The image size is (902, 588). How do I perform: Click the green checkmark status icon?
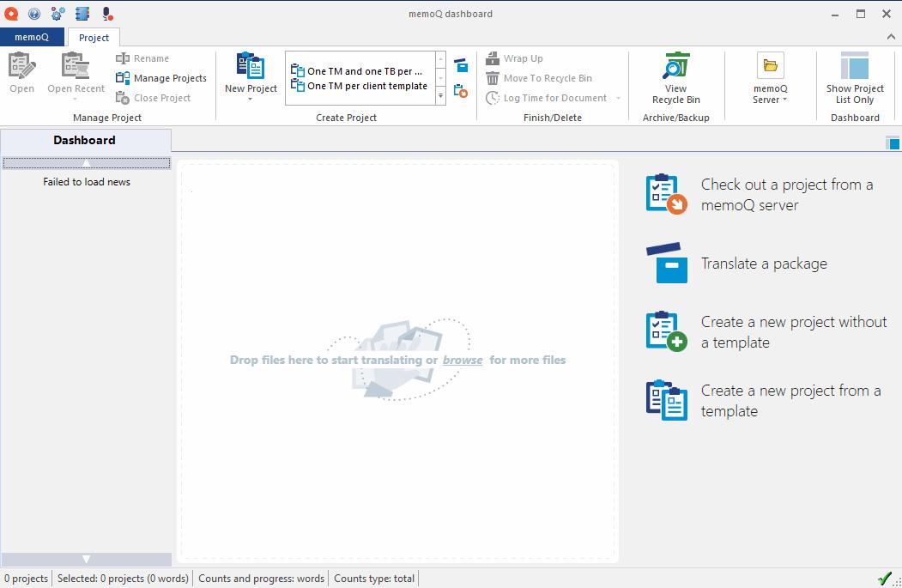(x=885, y=579)
